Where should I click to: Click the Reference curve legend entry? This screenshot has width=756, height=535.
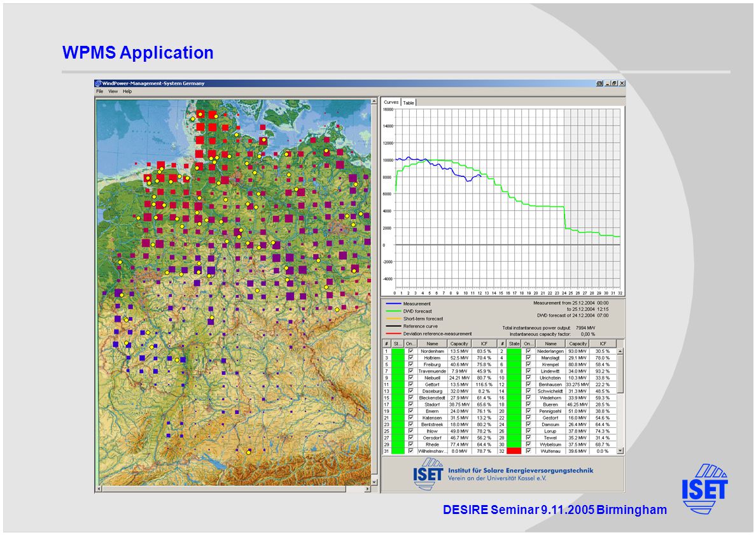point(412,327)
